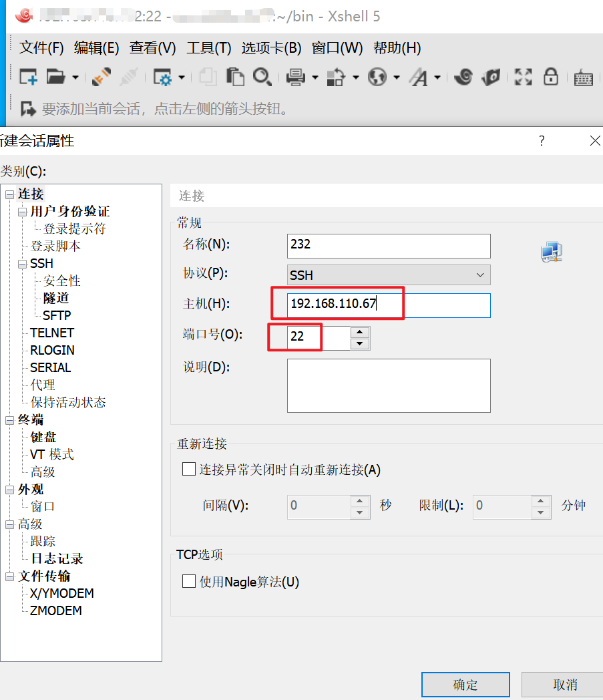Click the Copy toolbar icon
The width and height of the screenshot is (603, 700).
click(x=208, y=77)
